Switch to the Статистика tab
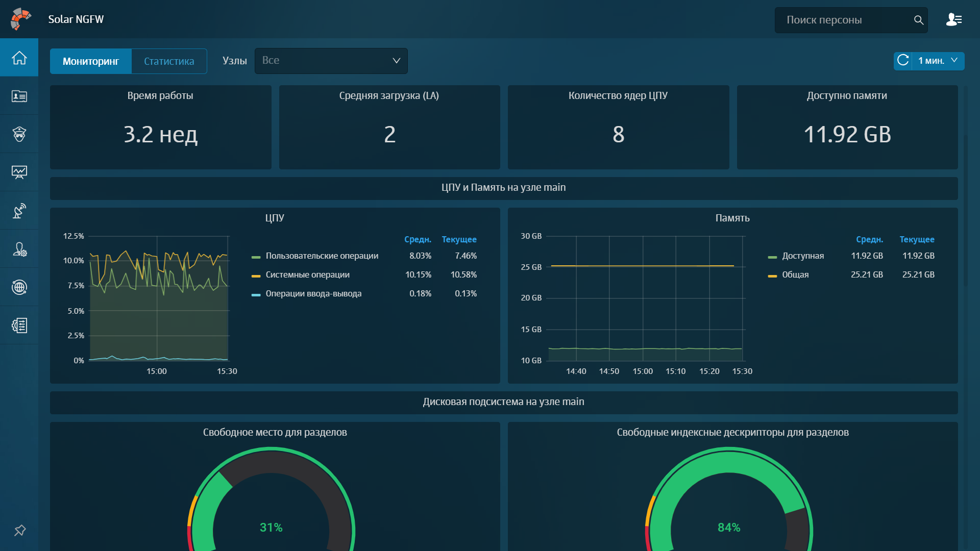This screenshot has width=980, height=551. click(169, 61)
